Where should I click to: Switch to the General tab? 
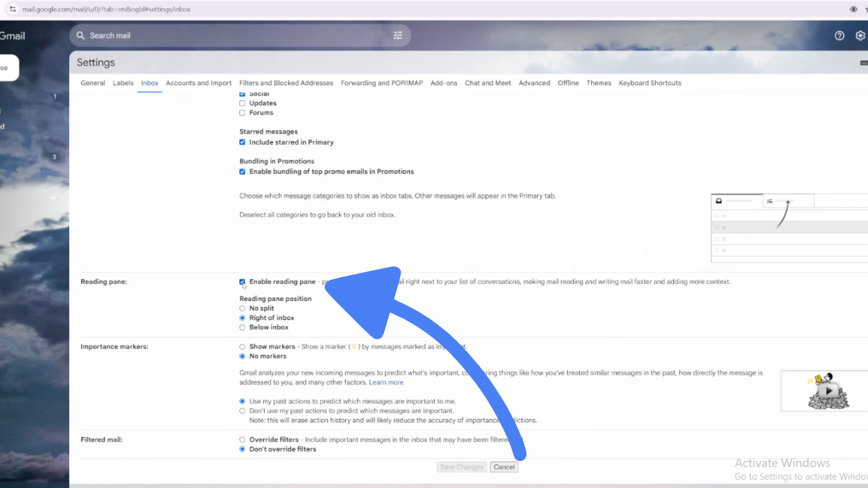tap(93, 83)
